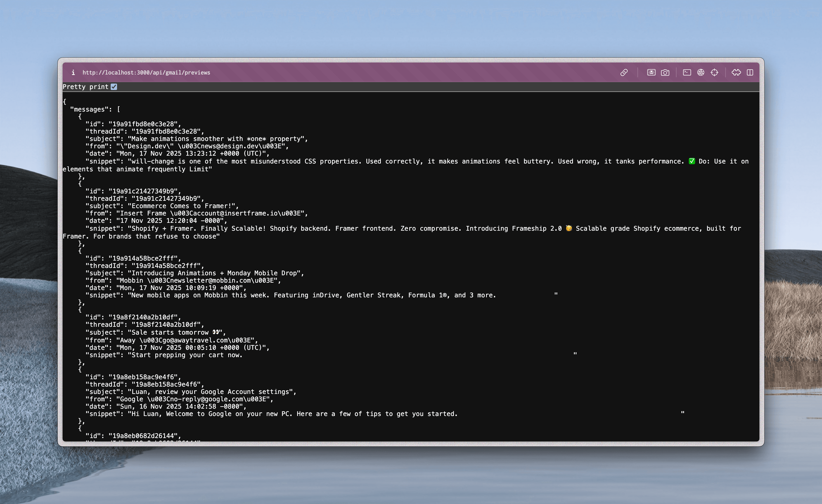Click the from line for no-reply@google.com

[179, 399]
